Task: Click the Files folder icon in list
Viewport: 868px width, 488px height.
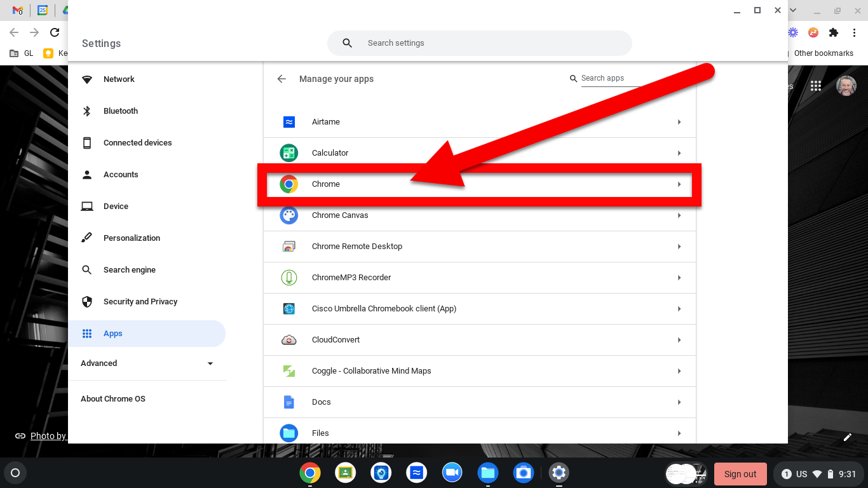Action: tap(288, 433)
